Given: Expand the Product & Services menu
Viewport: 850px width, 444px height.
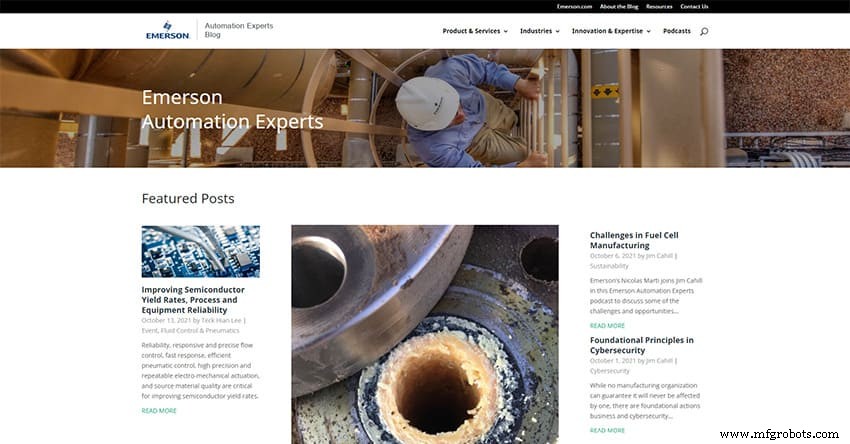Looking at the screenshot, I should click(475, 31).
